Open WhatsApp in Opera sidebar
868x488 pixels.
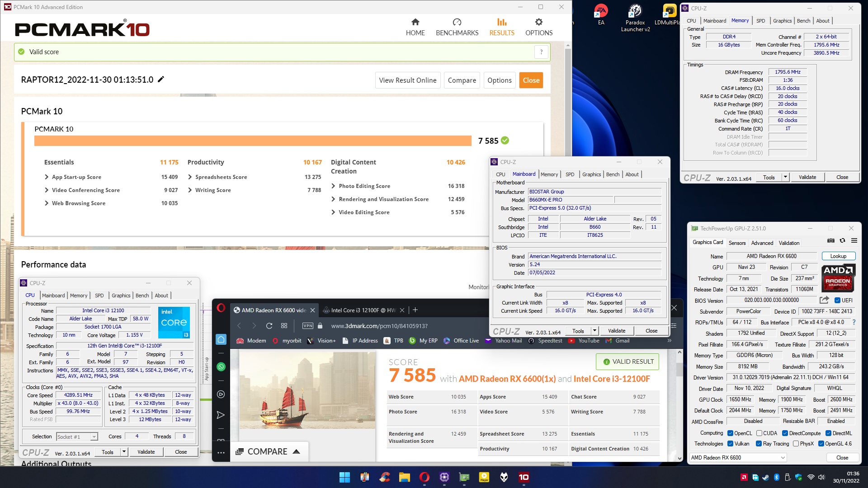coord(221,367)
